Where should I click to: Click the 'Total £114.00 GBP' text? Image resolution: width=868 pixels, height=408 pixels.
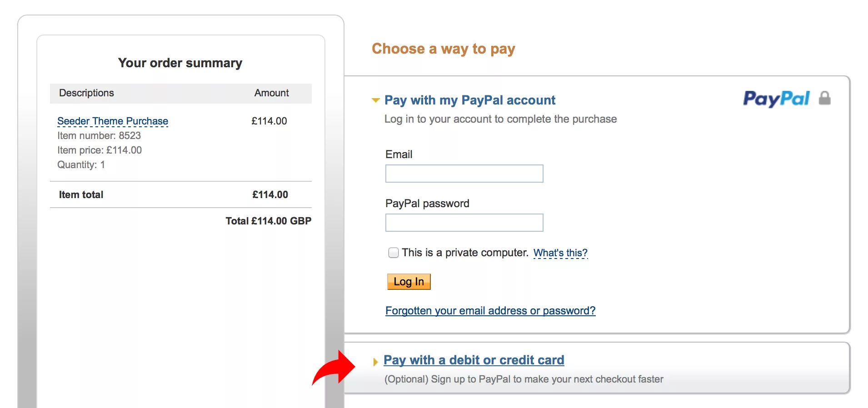[x=268, y=221]
